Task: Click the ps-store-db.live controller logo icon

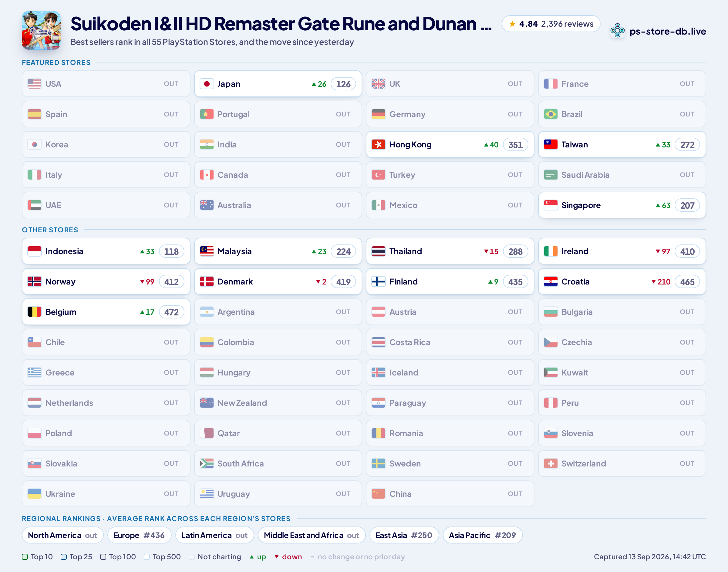Action: 617,31
